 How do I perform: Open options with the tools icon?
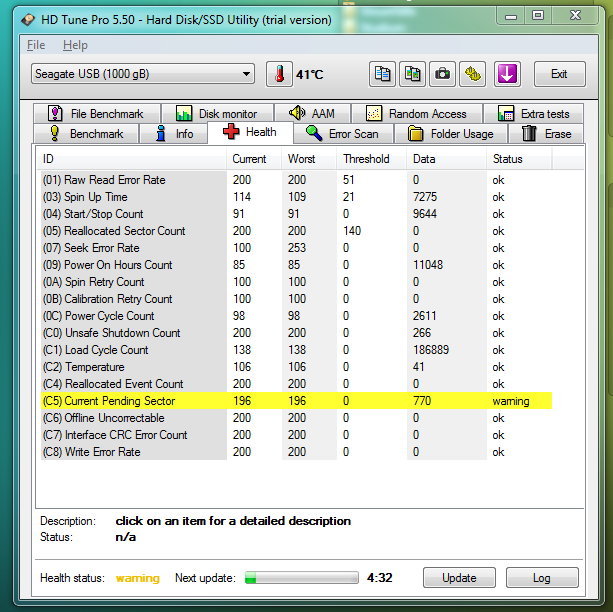point(472,74)
